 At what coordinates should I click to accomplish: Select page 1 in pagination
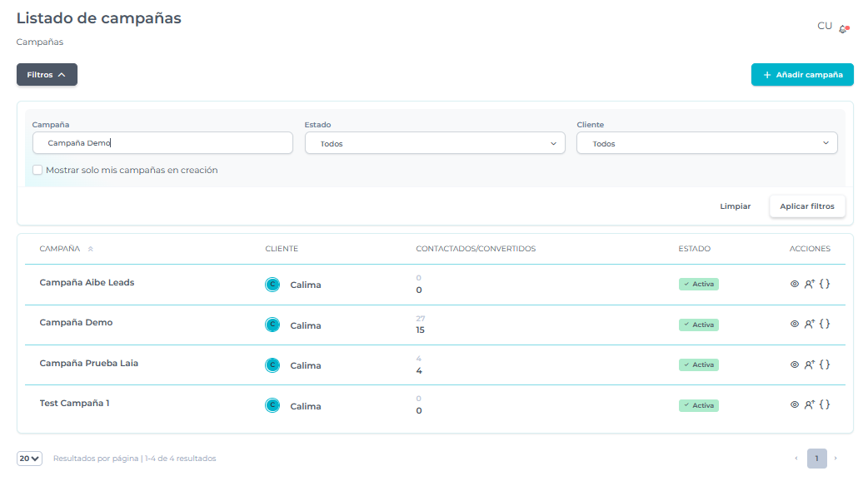point(816,459)
